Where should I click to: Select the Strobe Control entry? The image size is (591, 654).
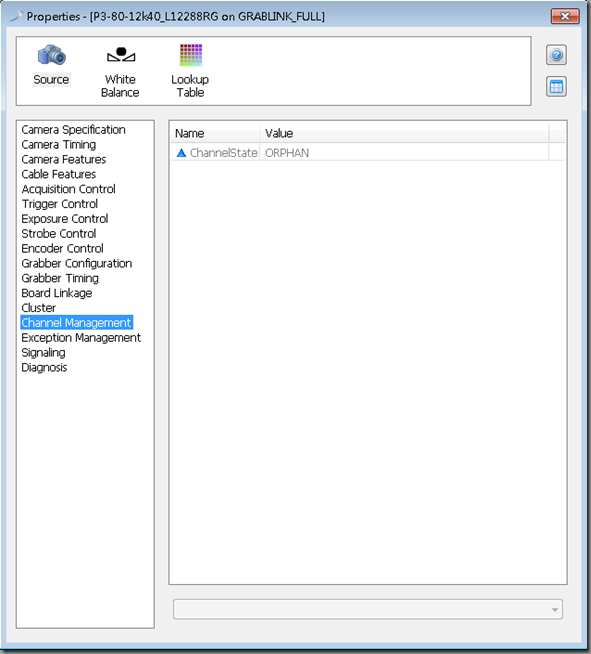tap(59, 234)
